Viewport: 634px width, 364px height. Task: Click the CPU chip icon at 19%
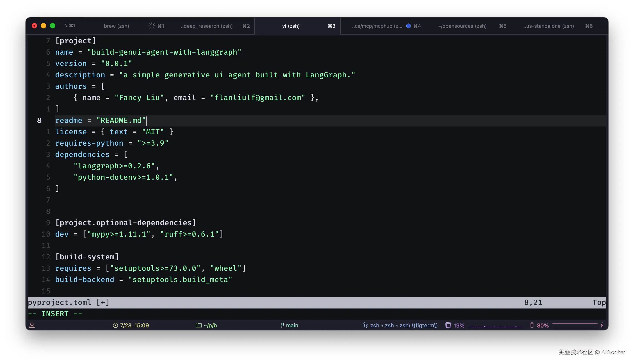point(448,325)
